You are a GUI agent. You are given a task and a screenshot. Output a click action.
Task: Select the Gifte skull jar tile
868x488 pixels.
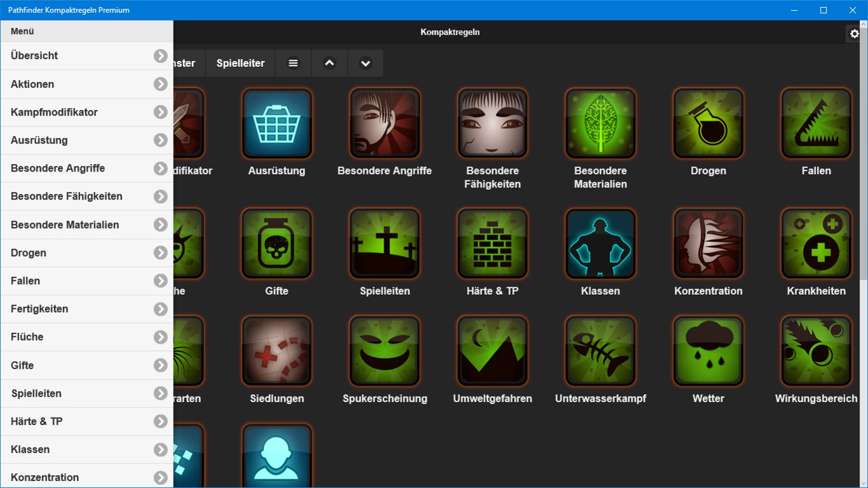pyautogui.click(x=276, y=243)
